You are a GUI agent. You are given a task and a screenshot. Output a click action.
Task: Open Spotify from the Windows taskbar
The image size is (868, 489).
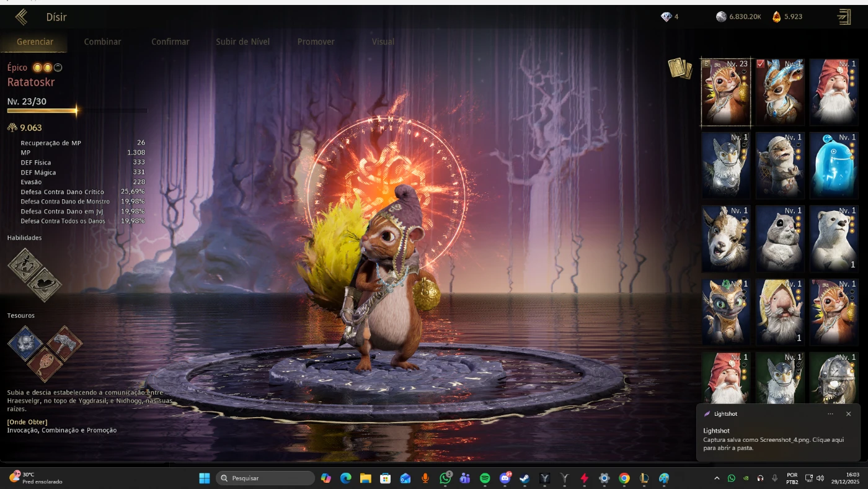click(485, 478)
